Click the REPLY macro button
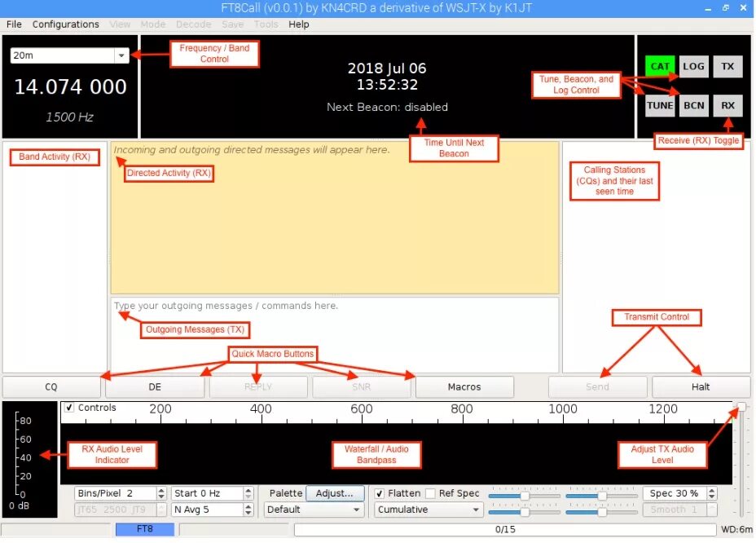Viewport: 756px width, 543px height. pyautogui.click(x=258, y=386)
